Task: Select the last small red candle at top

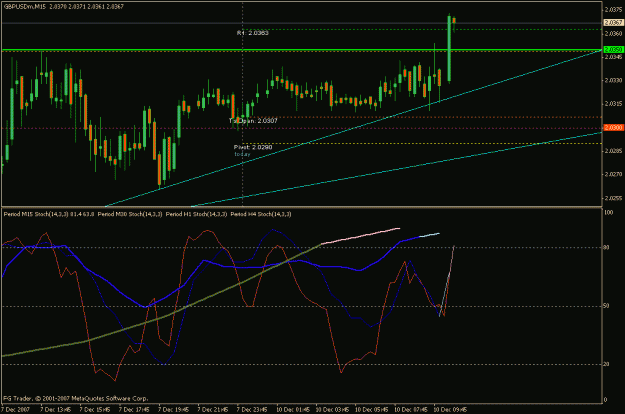Action: (x=454, y=21)
